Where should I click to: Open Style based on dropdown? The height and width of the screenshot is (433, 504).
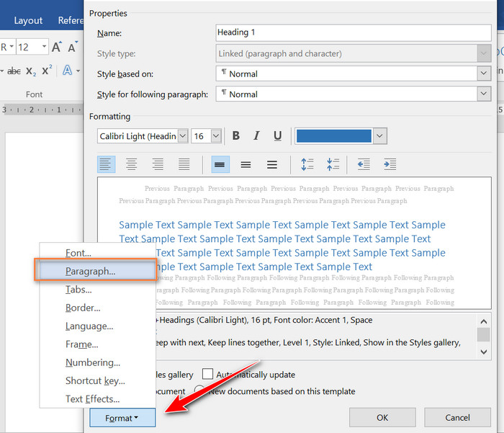click(483, 73)
